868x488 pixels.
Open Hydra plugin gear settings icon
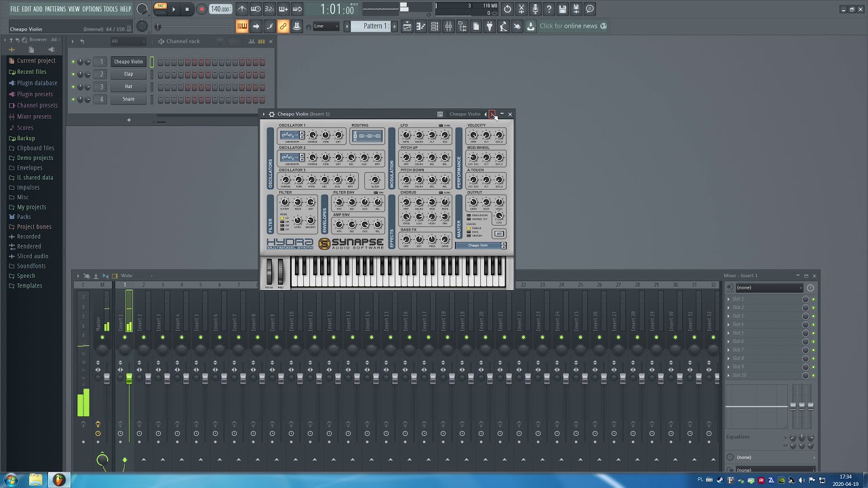click(271, 114)
